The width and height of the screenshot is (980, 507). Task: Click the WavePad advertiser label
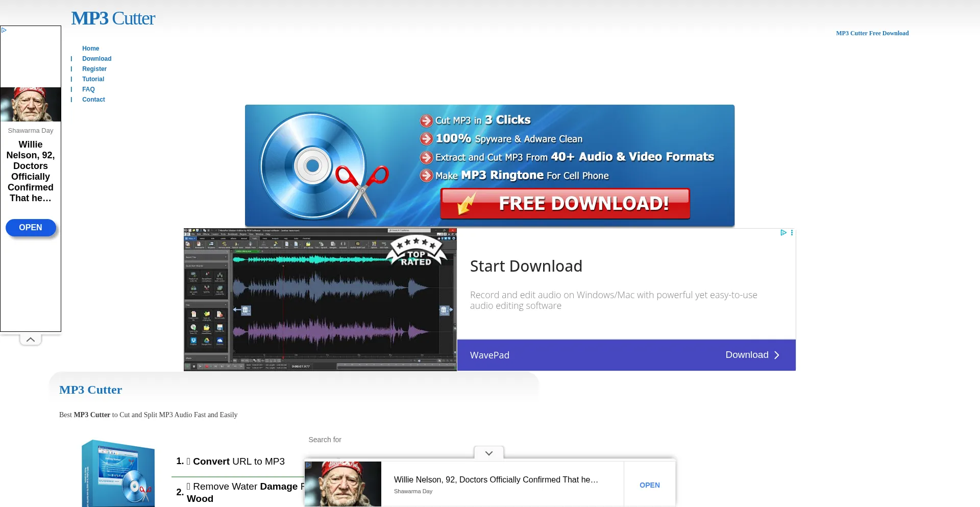click(x=489, y=355)
